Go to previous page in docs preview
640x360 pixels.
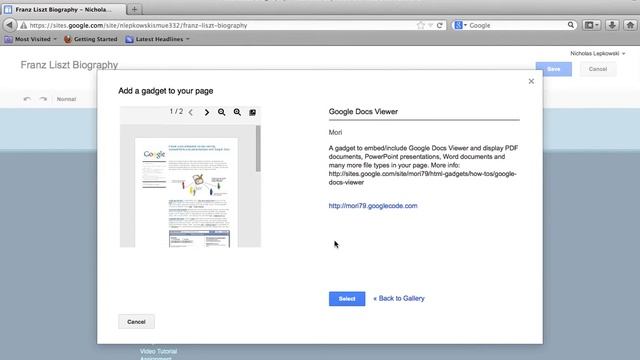coord(191,112)
